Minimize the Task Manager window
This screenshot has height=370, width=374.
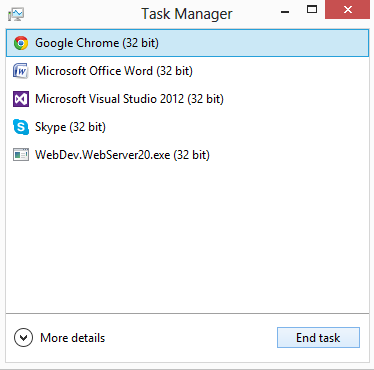pyautogui.click(x=285, y=11)
